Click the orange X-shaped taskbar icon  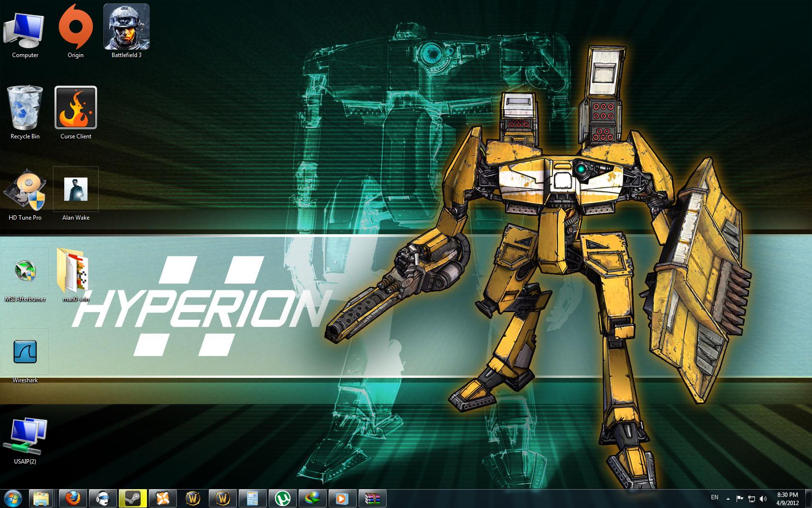click(x=162, y=498)
